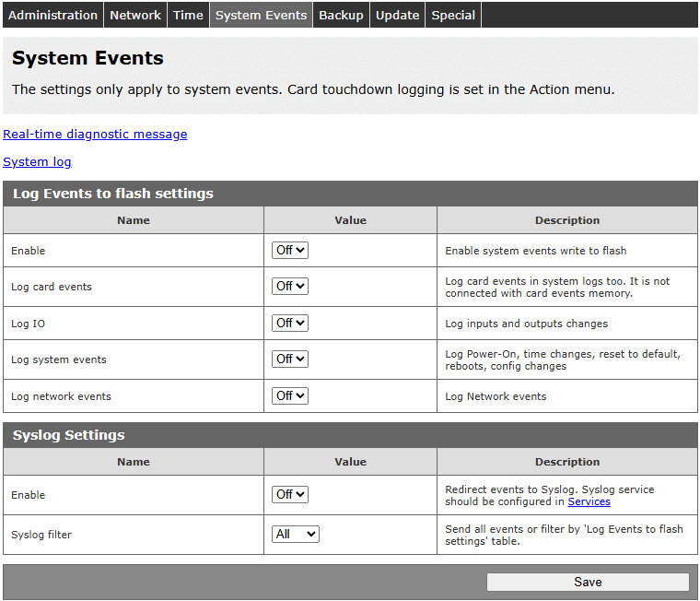The image size is (700, 601).
Task: Open the Log system events dropdown
Action: point(290,359)
